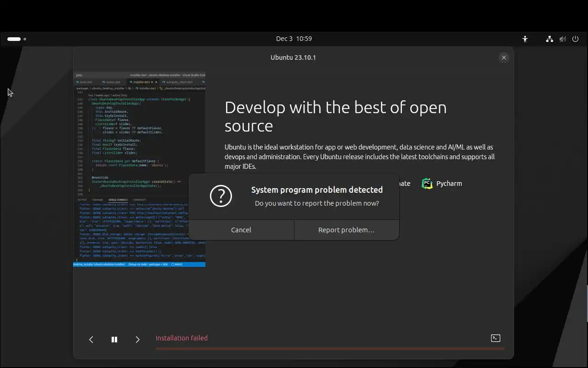Screen dimensions: 588x368
Task: Cancel the problem report dialog
Action: [241, 230]
